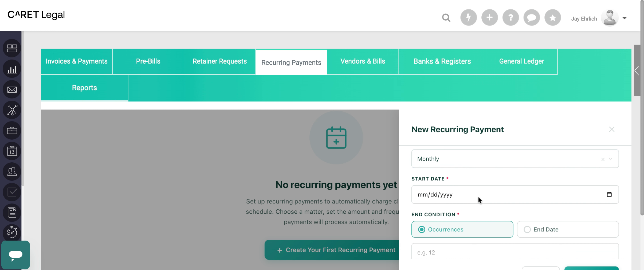
Task: Open the envelope mail sidebar icon
Action: [12, 90]
